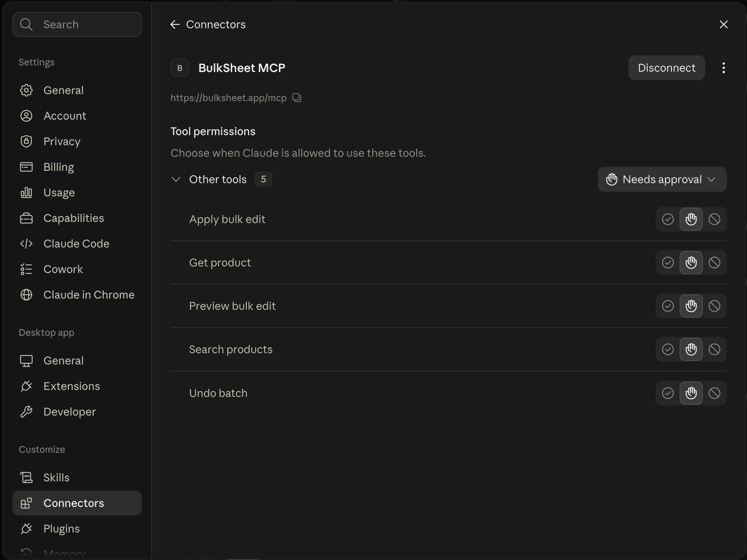Focus the settings Search field
Image resolution: width=747 pixels, height=560 pixels.
click(x=77, y=24)
